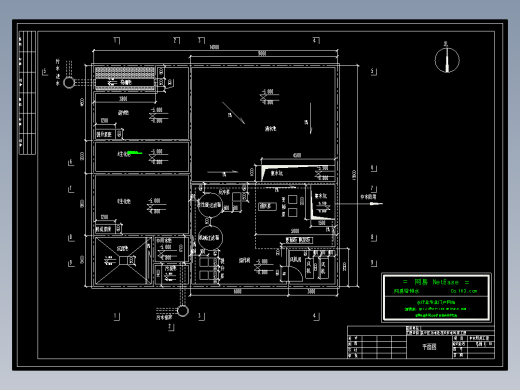Screen dimensions: 520x390
Task: Select the 13500 vertical dimension on right side
Action: [354, 175]
